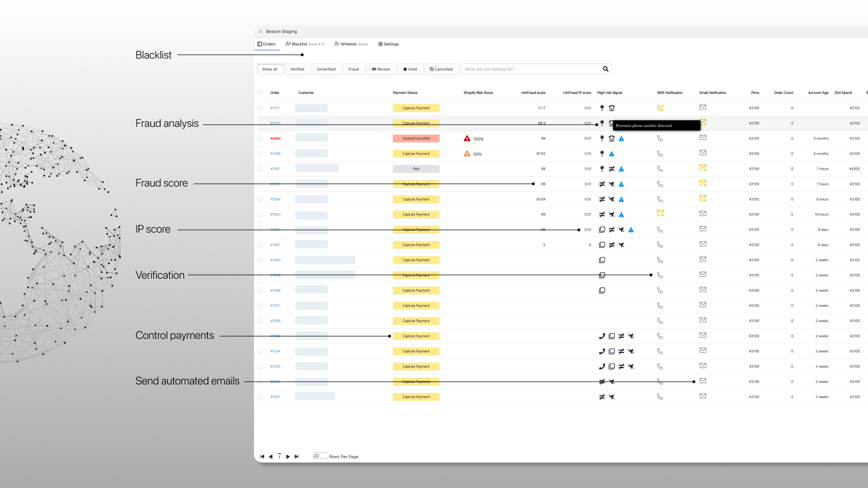The image size is (868, 488).
Task: Click duplicate copy icon for order #1261
Action: coord(602,245)
